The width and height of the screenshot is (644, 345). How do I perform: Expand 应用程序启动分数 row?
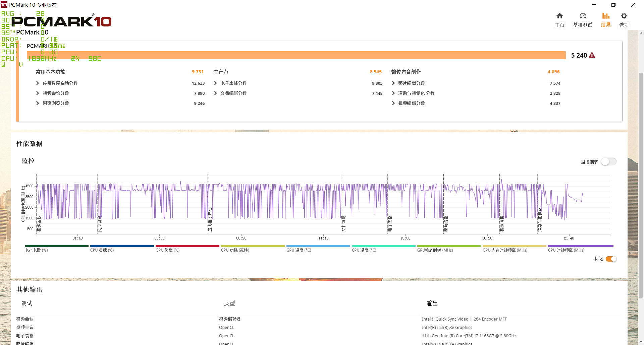tap(38, 83)
